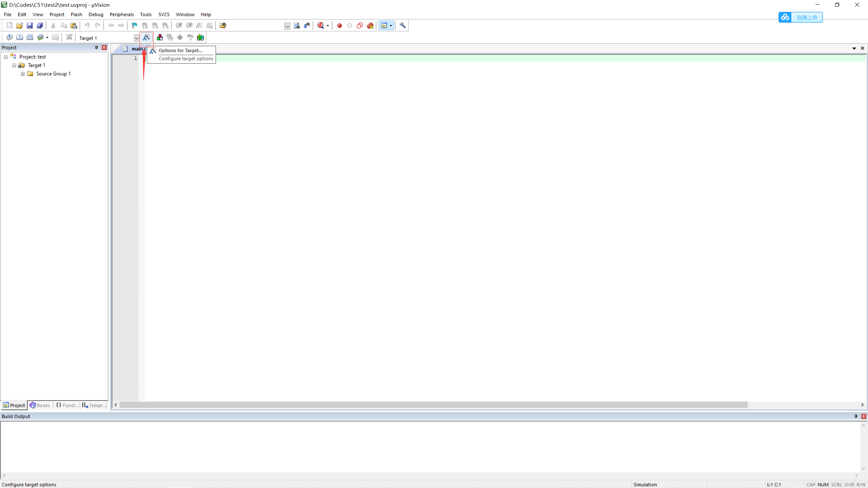Select Source Group 1 in project tree
The image size is (868, 488).
[53, 74]
